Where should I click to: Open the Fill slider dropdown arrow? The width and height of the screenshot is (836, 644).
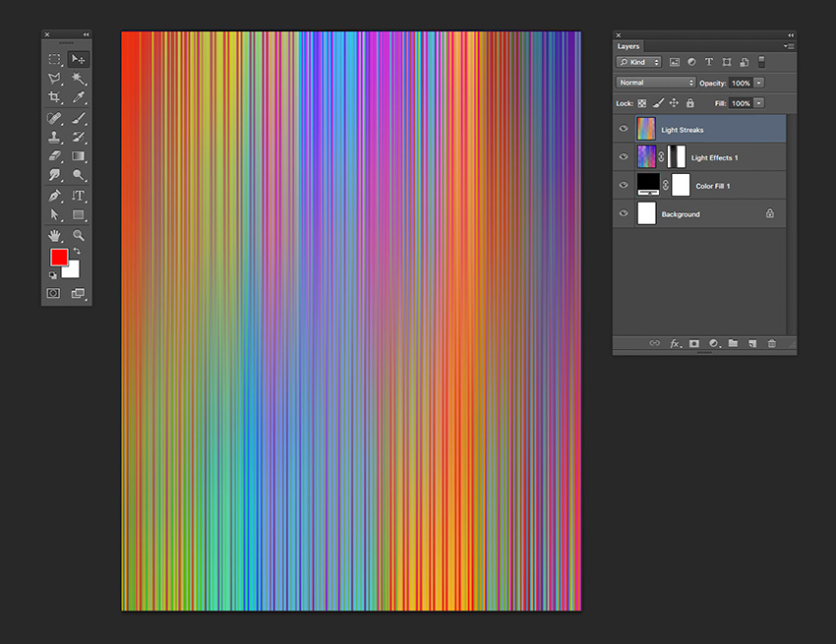[x=759, y=103]
